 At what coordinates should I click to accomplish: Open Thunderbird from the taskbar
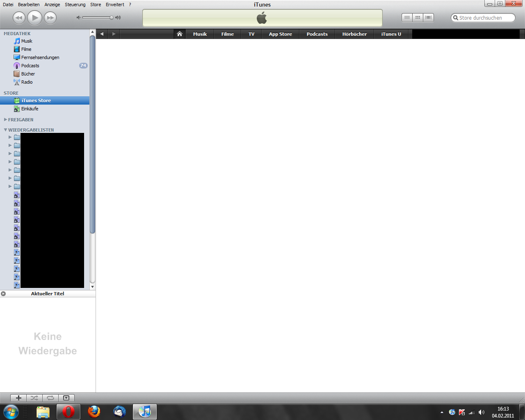click(x=119, y=412)
